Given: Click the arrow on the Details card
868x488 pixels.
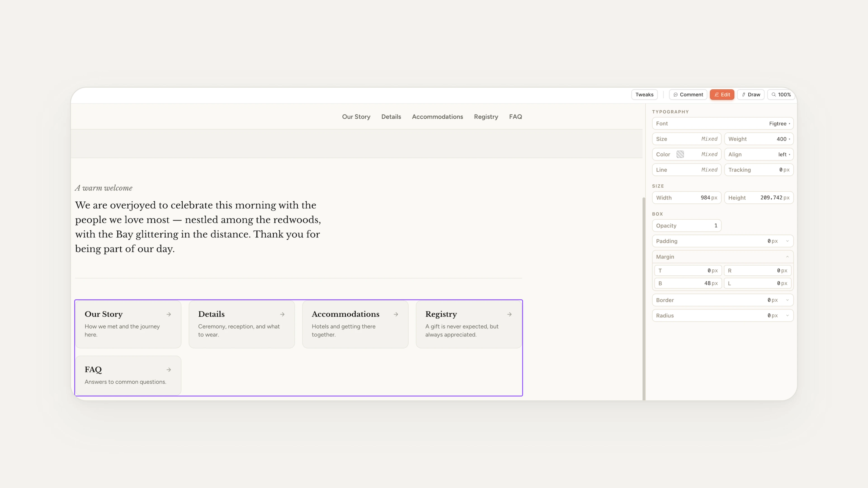Looking at the screenshot, I should point(282,314).
